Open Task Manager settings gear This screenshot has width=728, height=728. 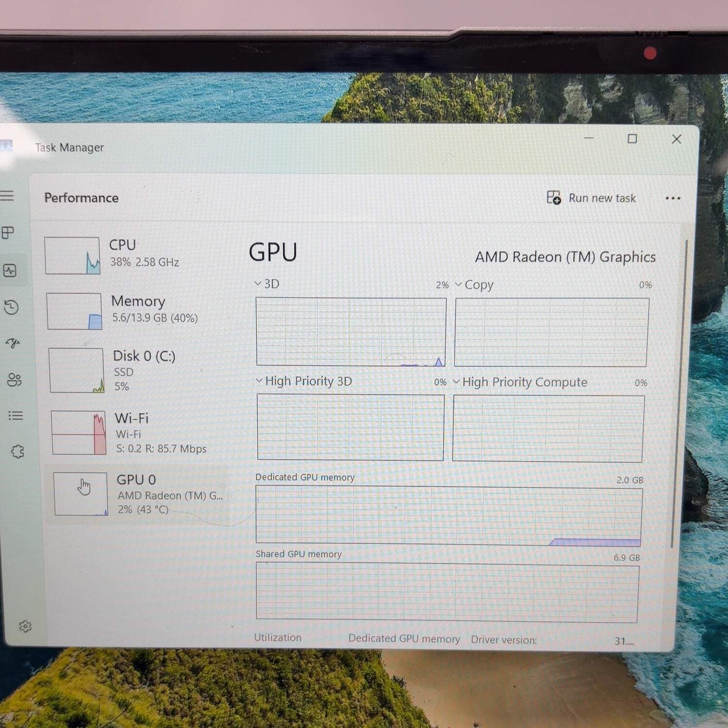[x=25, y=627]
